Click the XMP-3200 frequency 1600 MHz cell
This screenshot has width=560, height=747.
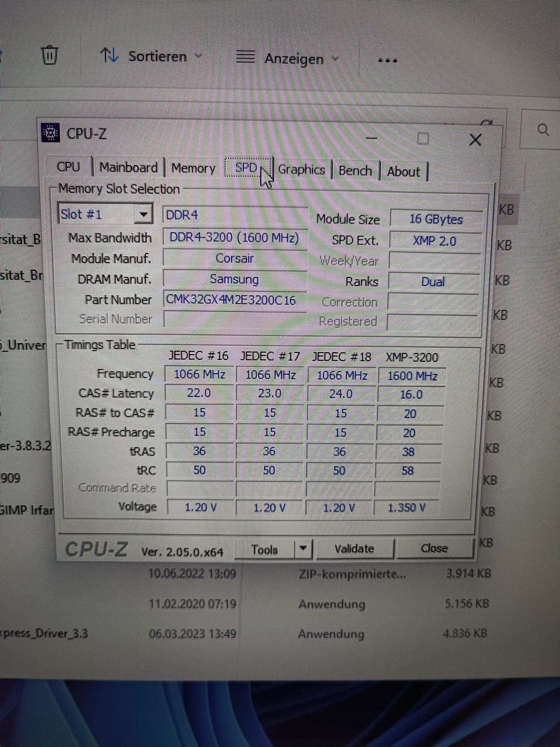(x=412, y=376)
